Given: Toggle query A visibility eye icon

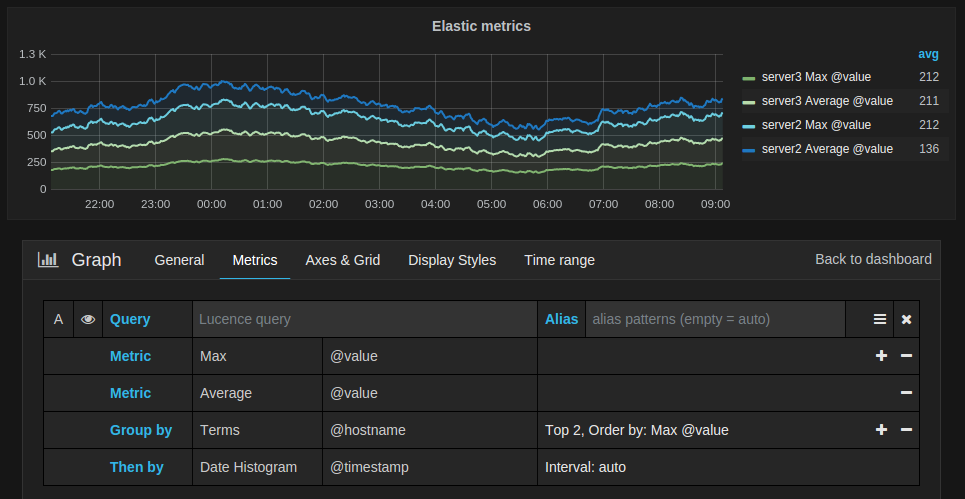Looking at the screenshot, I should [88, 319].
